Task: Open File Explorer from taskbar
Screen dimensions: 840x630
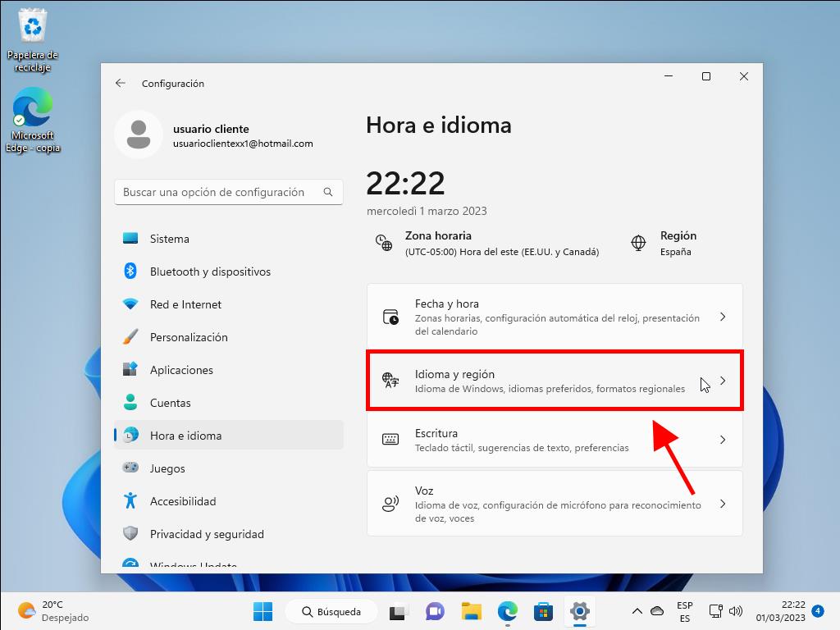Action: pyautogui.click(x=471, y=611)
